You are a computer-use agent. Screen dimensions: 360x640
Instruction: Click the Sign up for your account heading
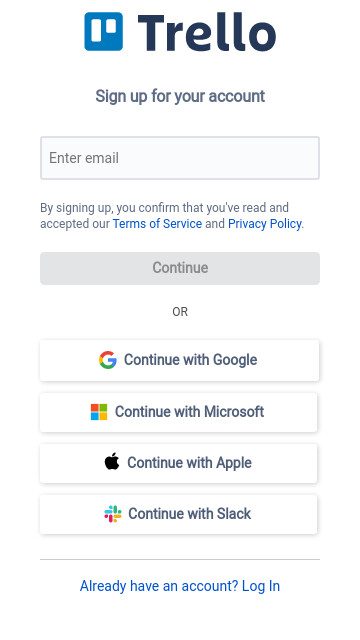[x=180, y=97]
